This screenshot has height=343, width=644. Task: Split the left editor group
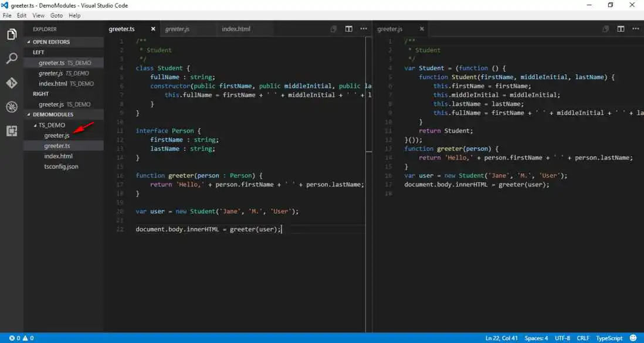pyautogui.click(x=348, y=29)
